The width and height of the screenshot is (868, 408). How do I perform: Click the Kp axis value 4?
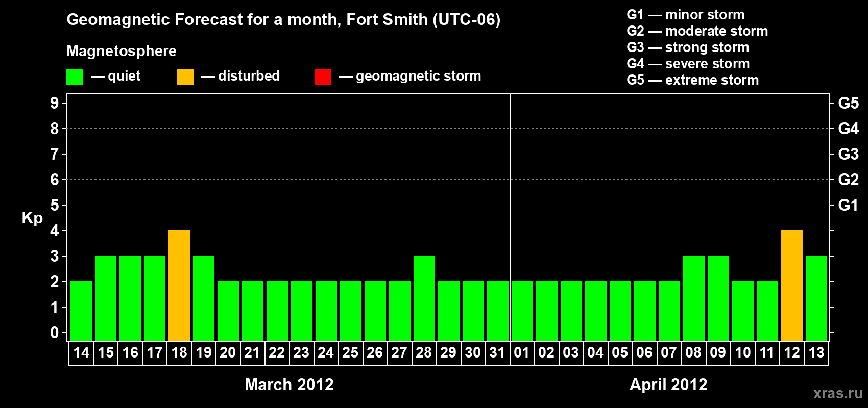pyautogui.click(x=55, y=231)
